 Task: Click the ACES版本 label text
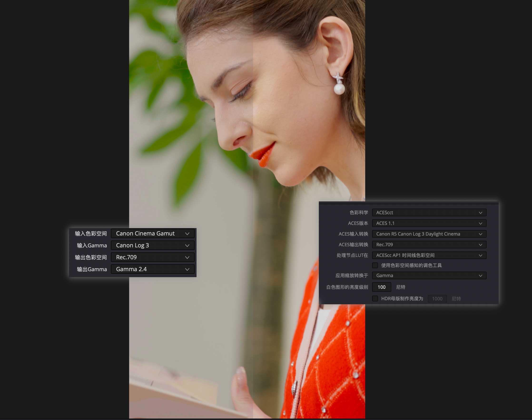tap(358, 223)
